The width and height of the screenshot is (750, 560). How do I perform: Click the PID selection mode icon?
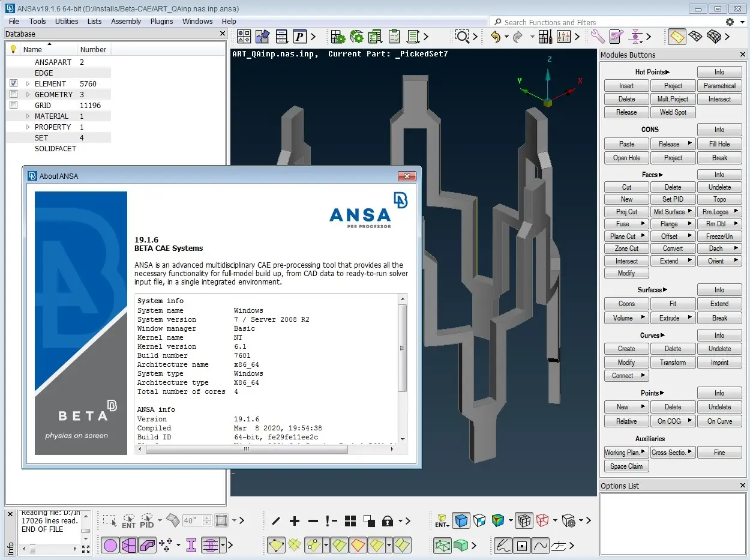[147, 521]
